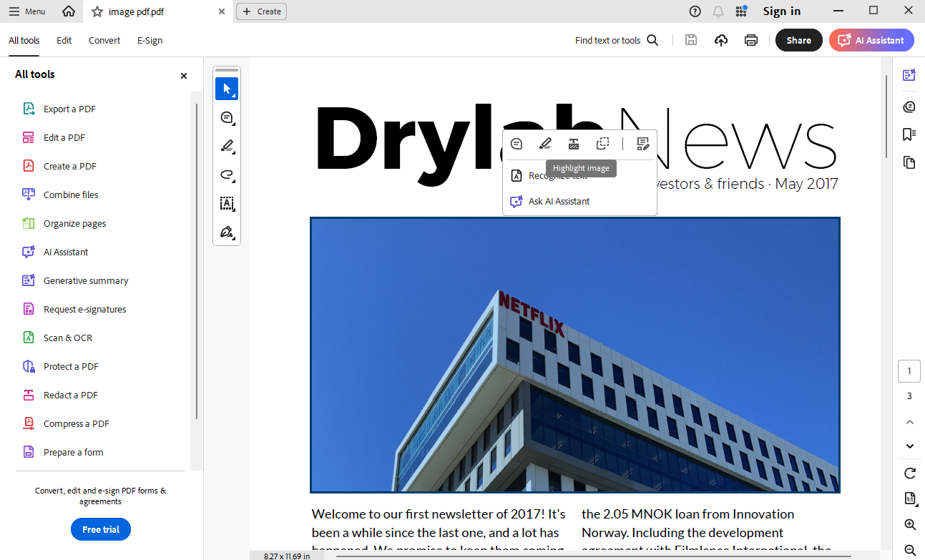Choose the Add comment tool in quick toolbar

227,117
